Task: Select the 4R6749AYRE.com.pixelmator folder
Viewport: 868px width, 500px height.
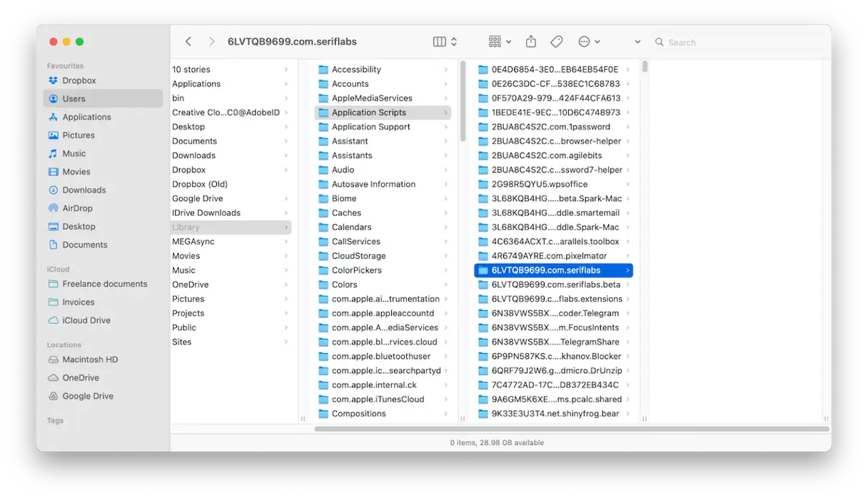Action: pos(554,255)
